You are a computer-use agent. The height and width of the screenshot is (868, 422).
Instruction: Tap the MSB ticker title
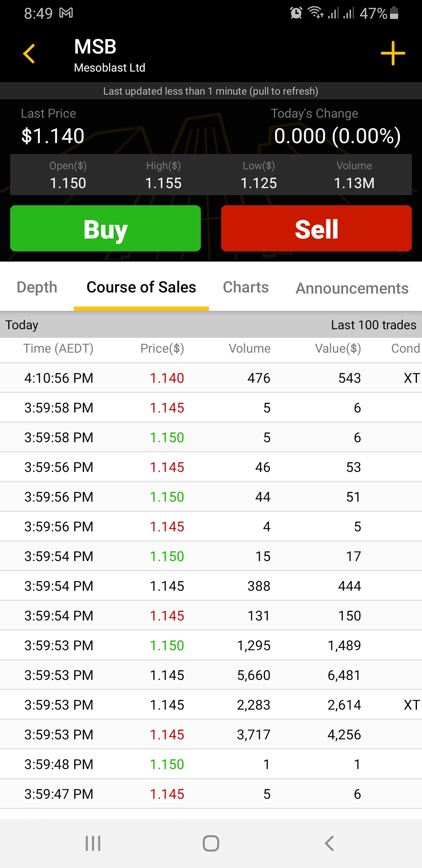95,47
